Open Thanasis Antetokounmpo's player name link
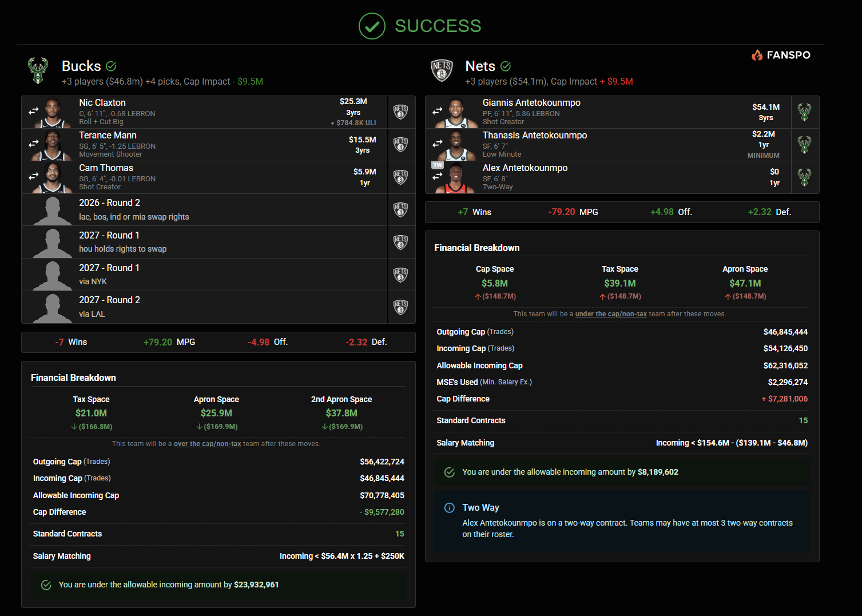This screenshot has width=862, height=616. 535,136
